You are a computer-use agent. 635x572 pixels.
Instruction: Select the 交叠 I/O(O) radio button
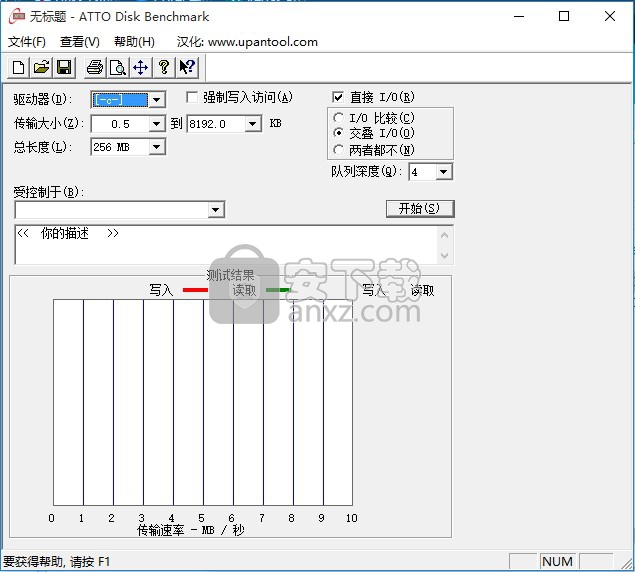coord(338,133)
